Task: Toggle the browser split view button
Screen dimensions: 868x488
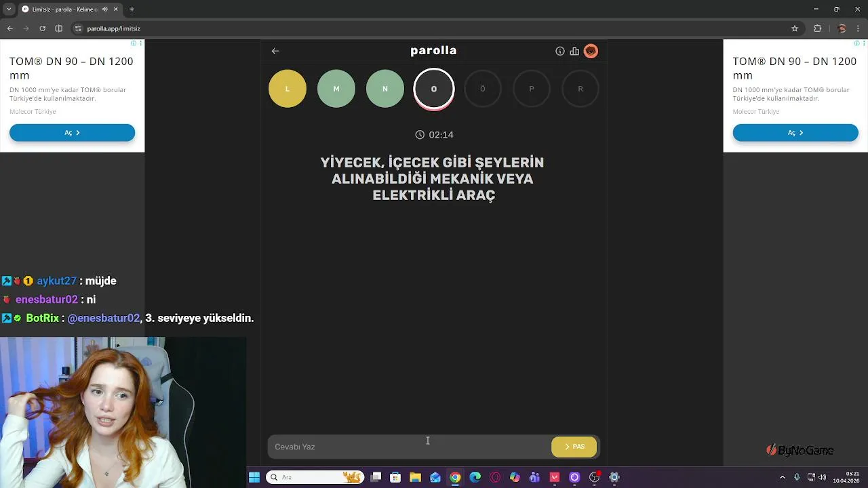Action: coord(59,28)
